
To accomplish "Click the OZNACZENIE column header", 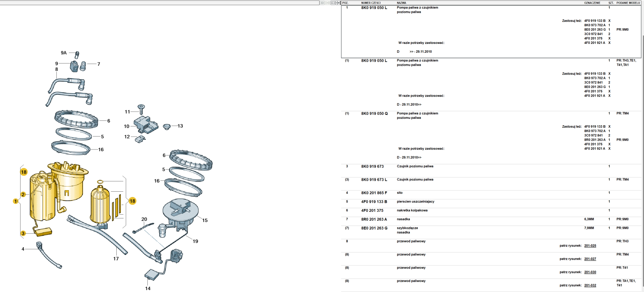I will 592,3.
